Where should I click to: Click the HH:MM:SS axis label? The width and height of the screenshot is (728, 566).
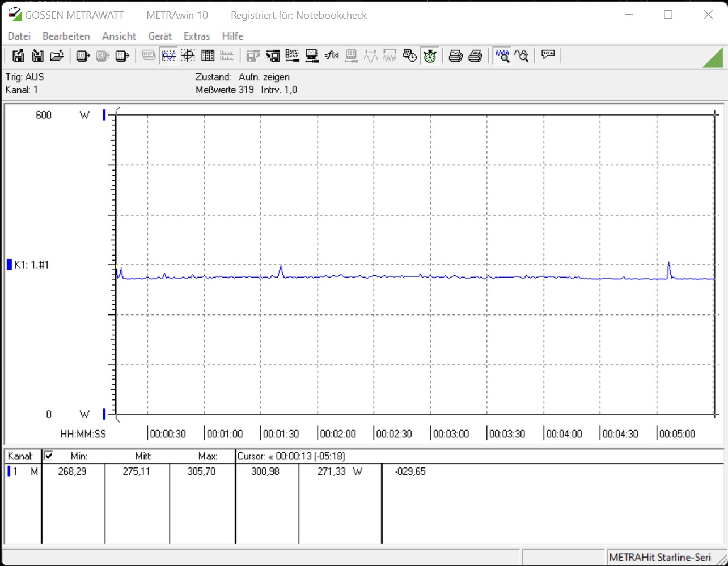click(83, 434)
